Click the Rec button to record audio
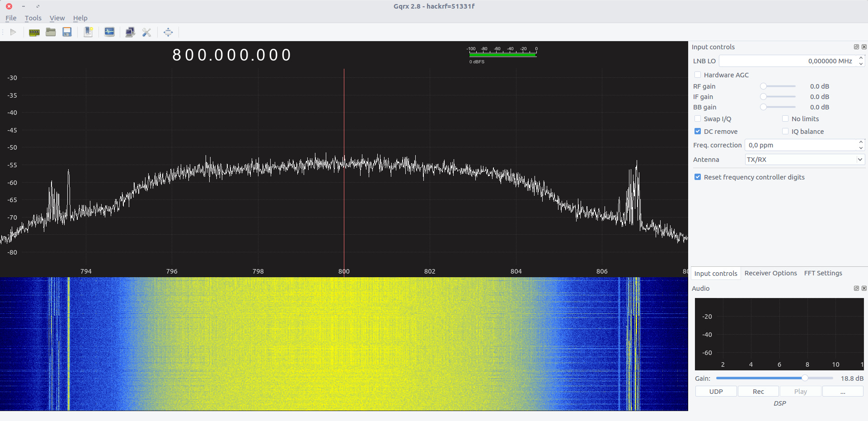 click(x=758, y=392)
